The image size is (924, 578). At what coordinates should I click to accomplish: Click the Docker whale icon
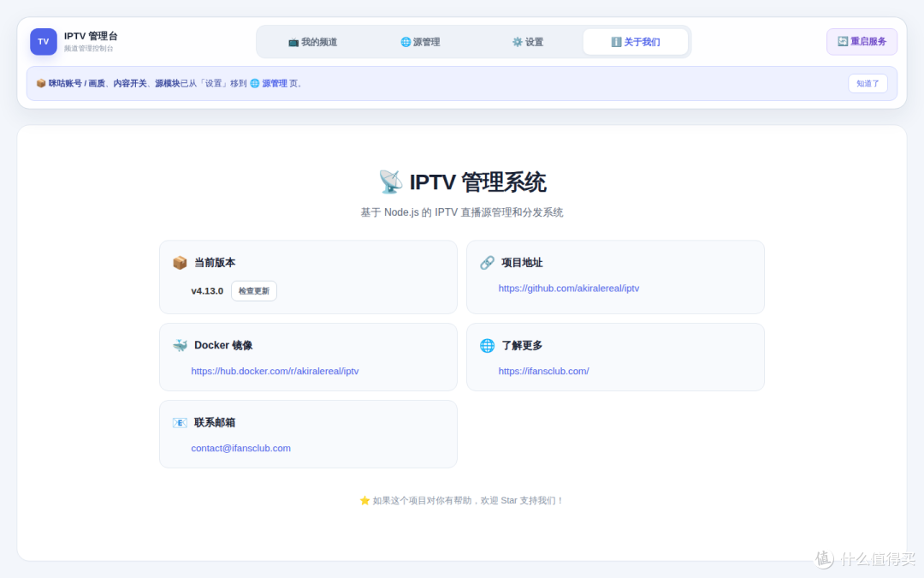180,345
